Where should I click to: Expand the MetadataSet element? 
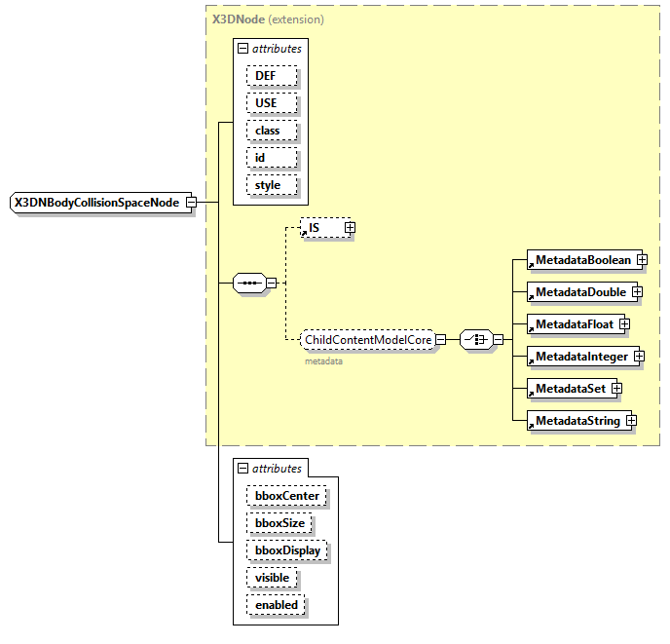(616, 389)
